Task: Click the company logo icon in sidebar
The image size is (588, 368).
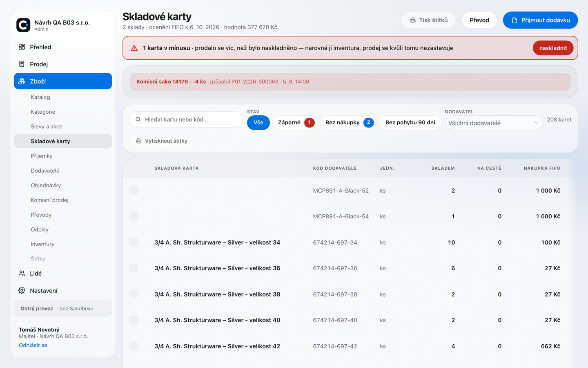Action: click(23, 25)
